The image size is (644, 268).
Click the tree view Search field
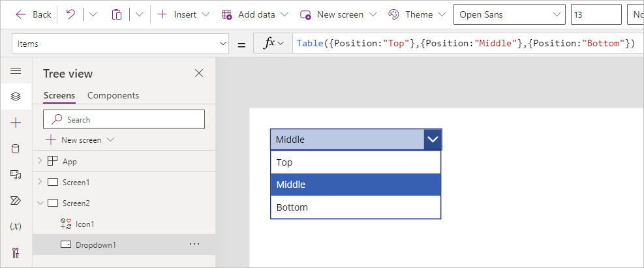point(124,119)
